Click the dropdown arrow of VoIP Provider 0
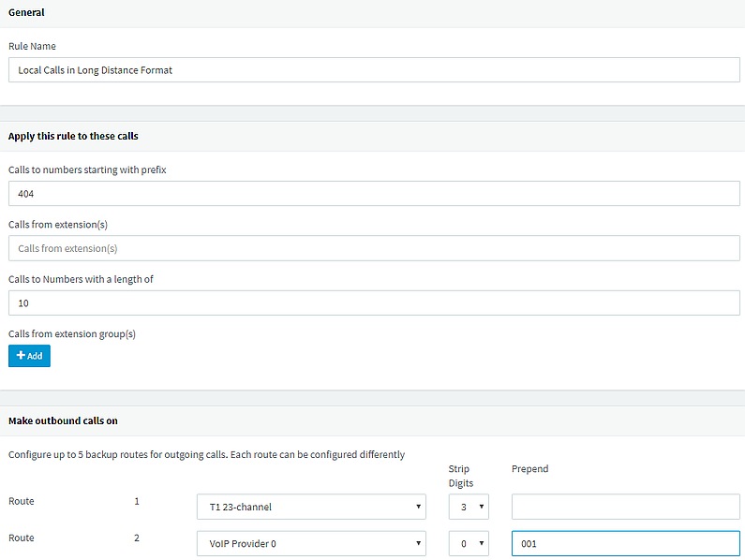 418,543
